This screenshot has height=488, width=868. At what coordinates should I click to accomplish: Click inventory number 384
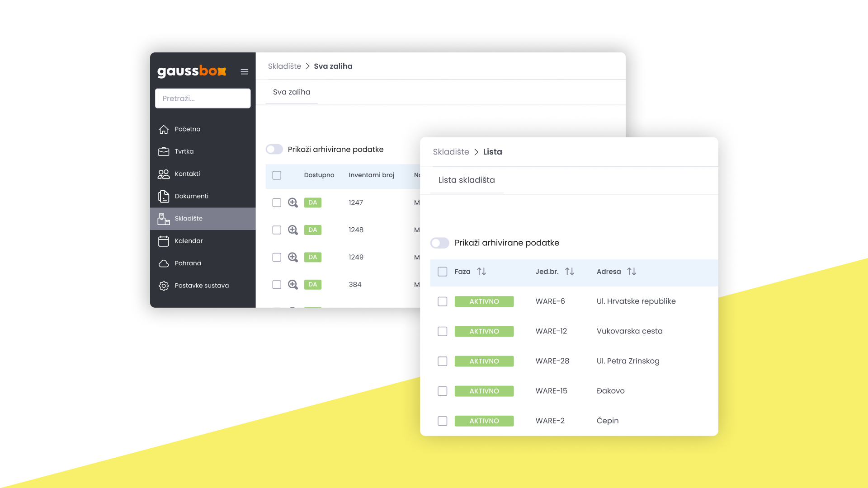tap(355, 285)
